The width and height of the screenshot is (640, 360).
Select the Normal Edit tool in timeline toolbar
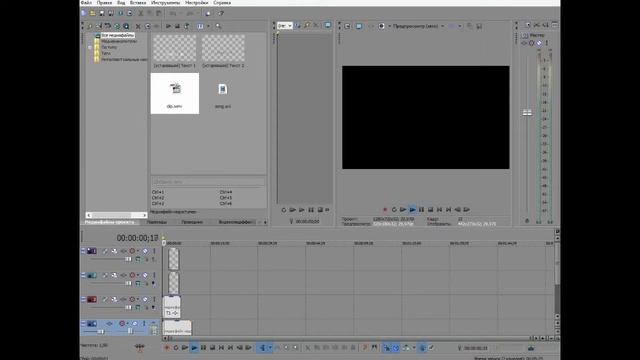coord(262,348)
